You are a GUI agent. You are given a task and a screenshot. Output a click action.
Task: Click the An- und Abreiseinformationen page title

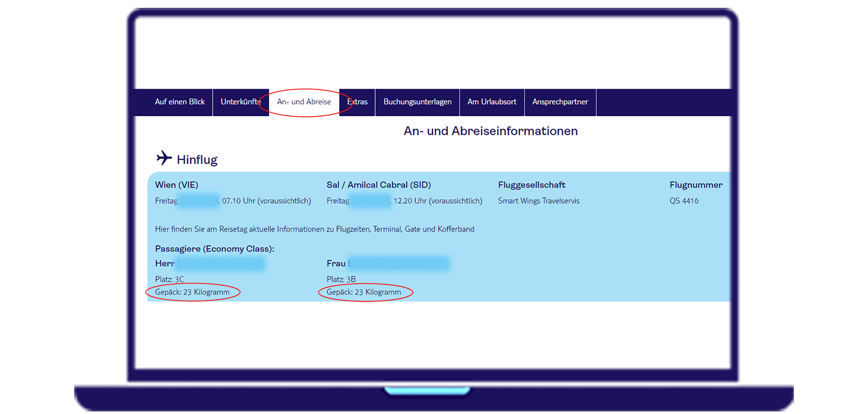point(490,131)
